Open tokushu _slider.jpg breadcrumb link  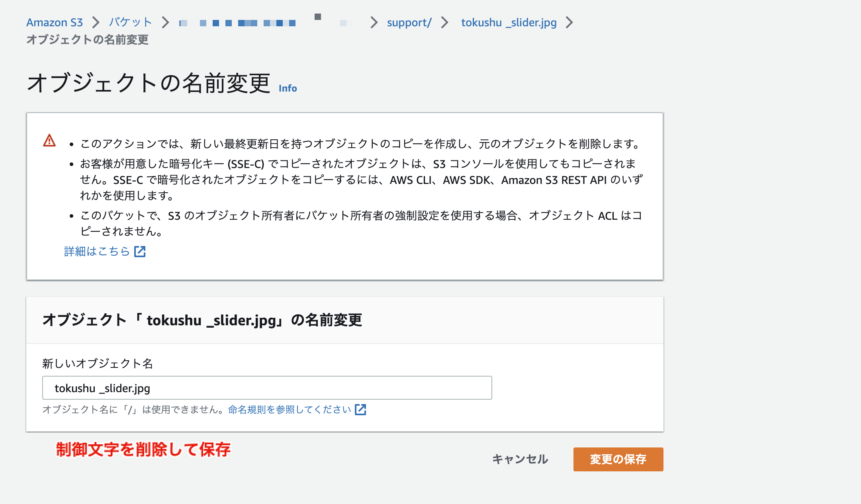coord(509,22)
